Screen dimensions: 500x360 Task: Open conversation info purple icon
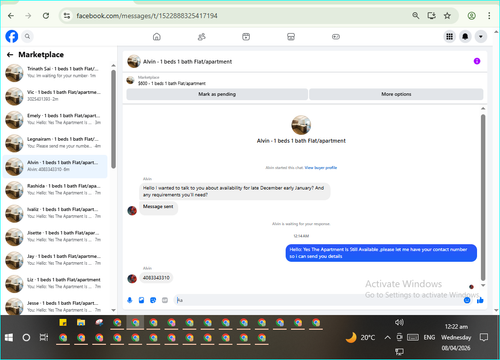tap(477, 61)
